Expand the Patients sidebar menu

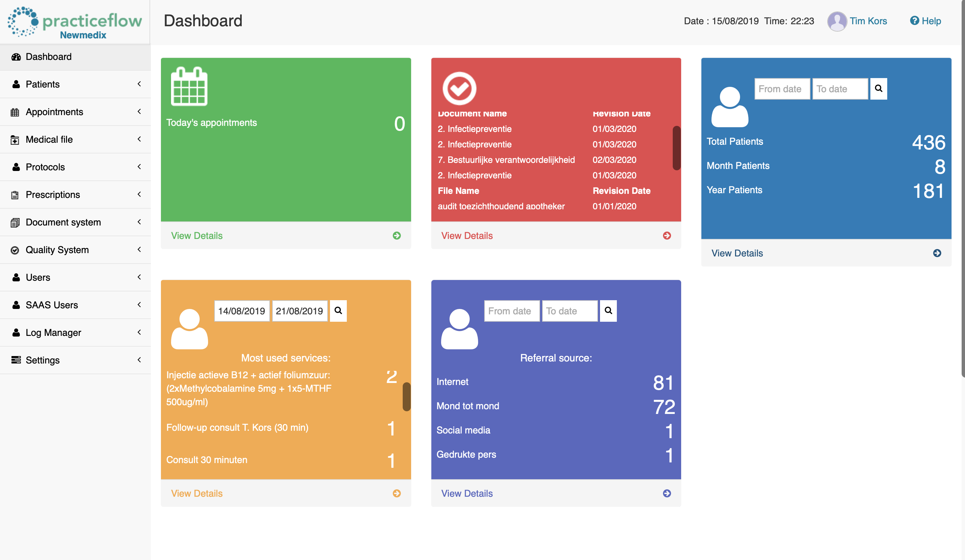click(x=75, y=84)
